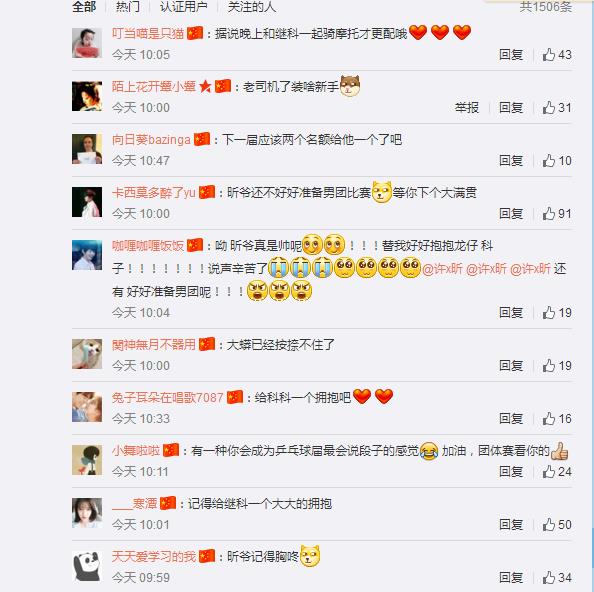Viewport: 594px width, 592px height.
Task: Like 天天爱学习的我's comment
Action: 557,578
